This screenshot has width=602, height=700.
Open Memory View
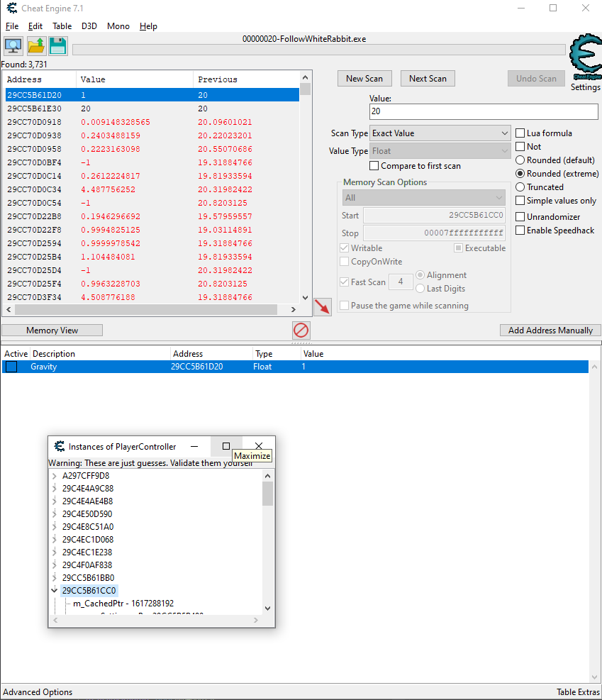pyautogui.click(x=52, y=330)
